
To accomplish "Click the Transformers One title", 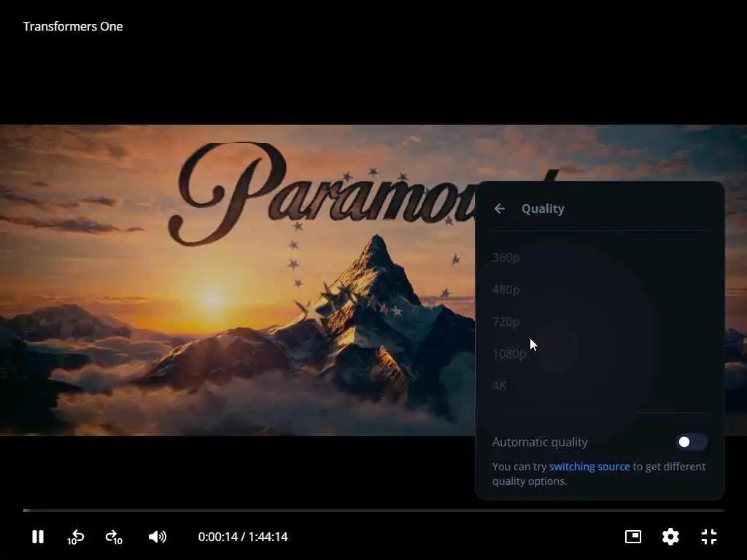I will point(73,26).
